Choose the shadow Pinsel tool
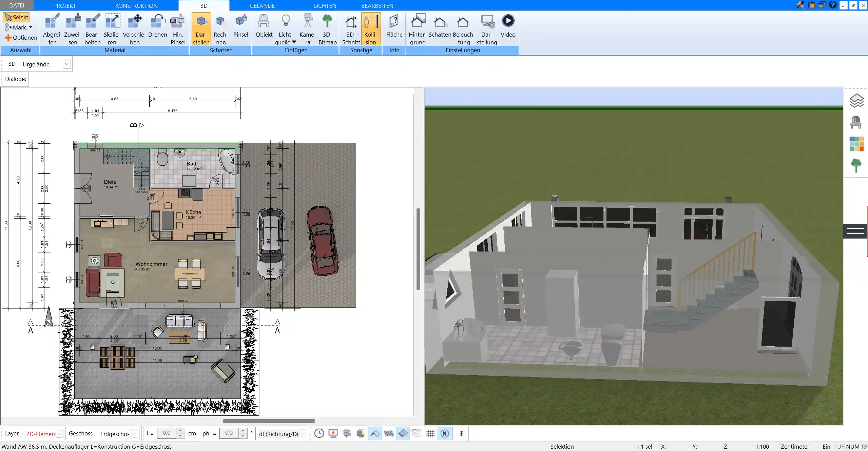 tap(241, 26)
